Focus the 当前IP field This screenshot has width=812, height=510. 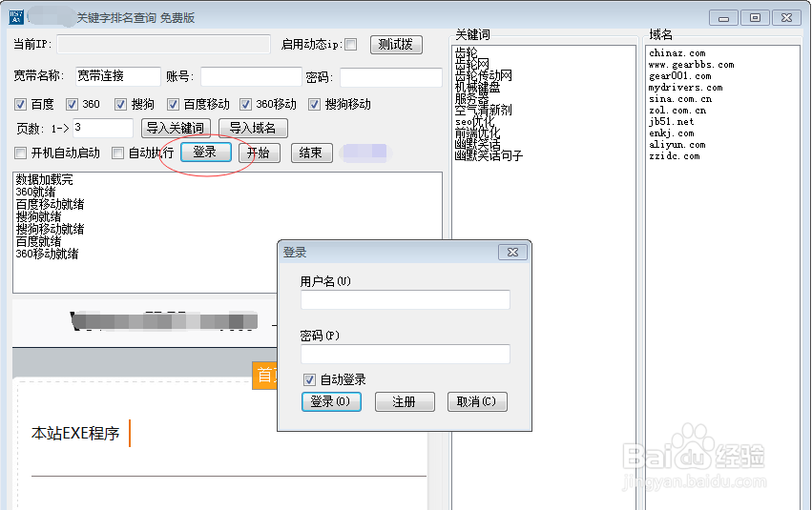(x=164, y=45)
